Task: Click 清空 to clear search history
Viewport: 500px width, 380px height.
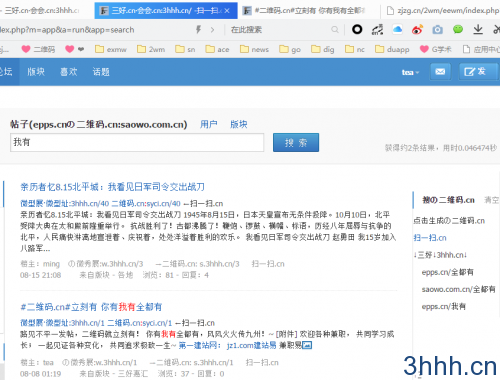Action: click(x=492, y=200)
